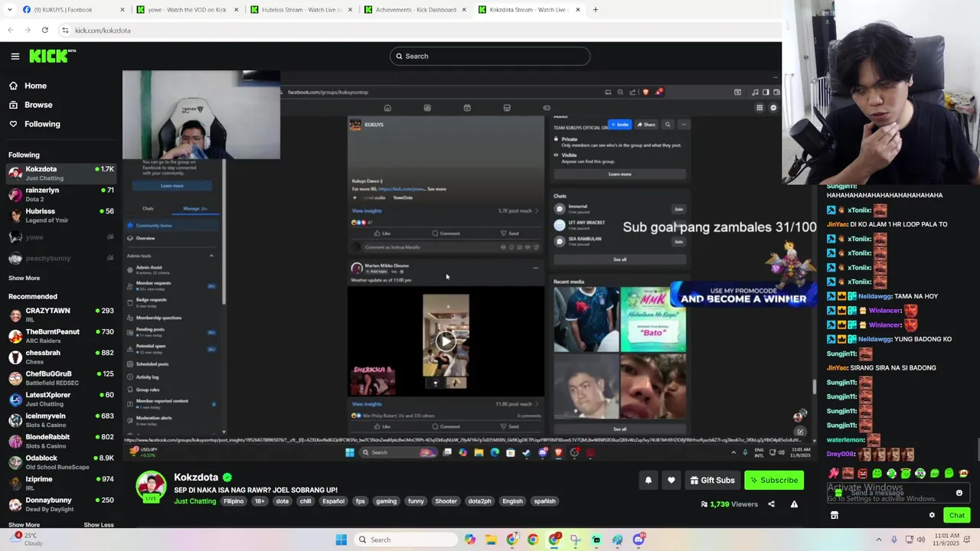The width and height of the screenshot is (980, 551).
Task: Open ChefBuGGruB recommended channel
Action: [61, 378]
